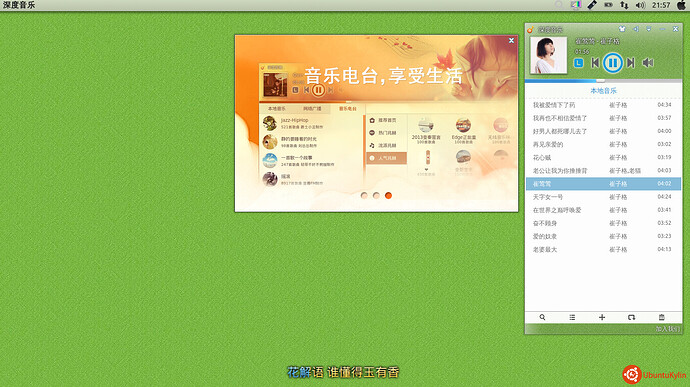Click the 音乐电台,享受生活 promo banner
This screenshot has width=690, height=387.
click(x=383, y=76)
